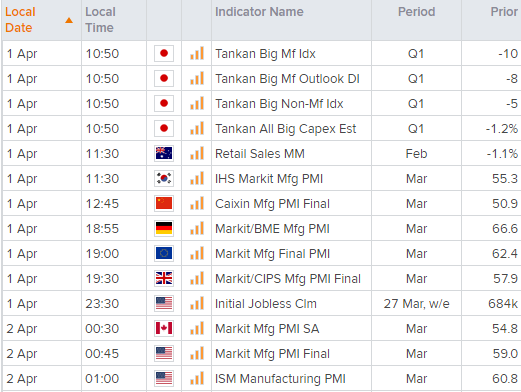
Task: Open the Tankan All Big Capex Est indicator
Action: click(x=285, y=129)
